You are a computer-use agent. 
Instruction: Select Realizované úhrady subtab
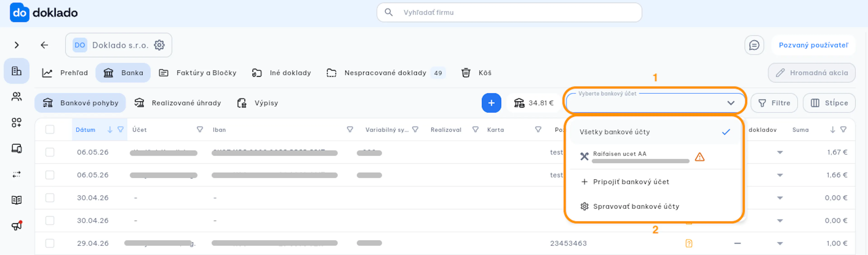(x=178, y=103)
